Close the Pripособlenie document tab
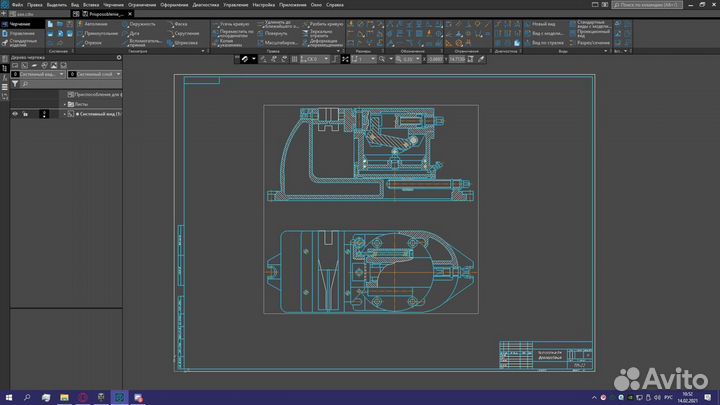Screen dimensions: 720x405 coord(130,14)
